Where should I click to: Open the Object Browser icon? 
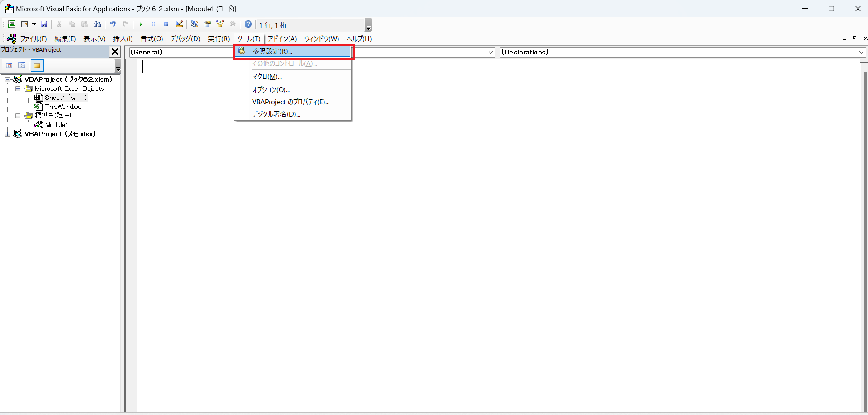click(220, 24)
